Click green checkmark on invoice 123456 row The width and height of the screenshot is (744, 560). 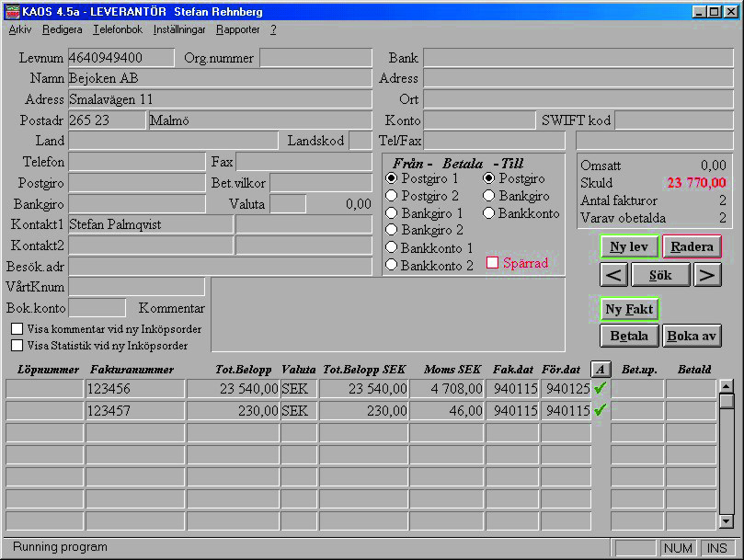pyautogui.click(x=601, y=389)
